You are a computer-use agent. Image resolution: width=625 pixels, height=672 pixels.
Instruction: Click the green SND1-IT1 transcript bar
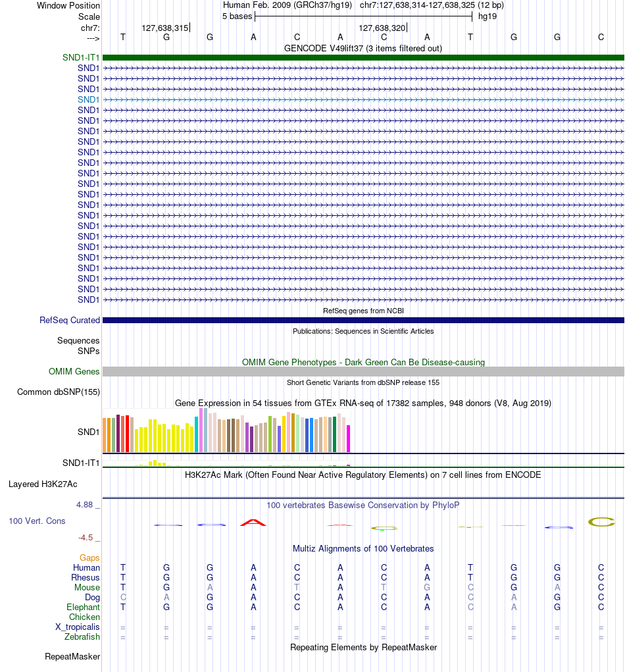[363, 57]
